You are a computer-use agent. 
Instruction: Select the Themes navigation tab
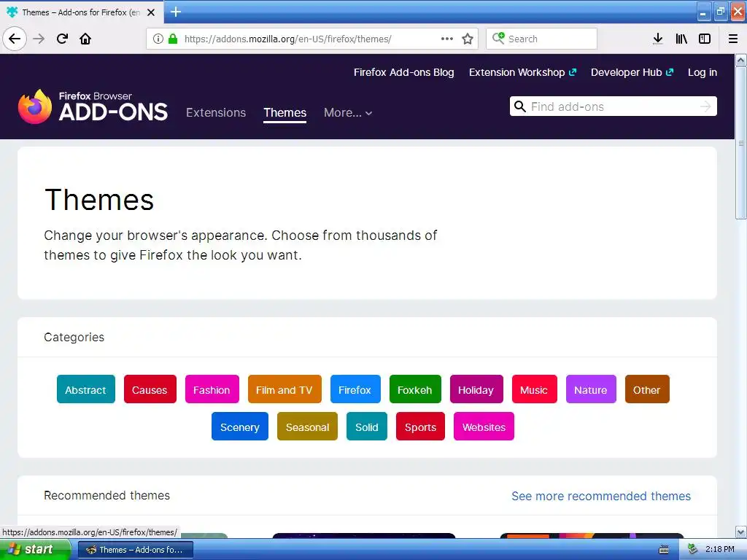[285, 113]
